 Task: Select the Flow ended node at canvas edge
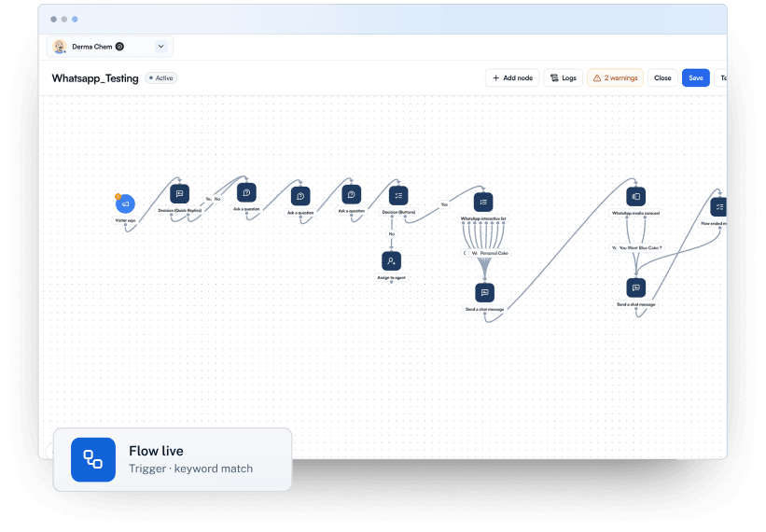[x=718, y=206]
